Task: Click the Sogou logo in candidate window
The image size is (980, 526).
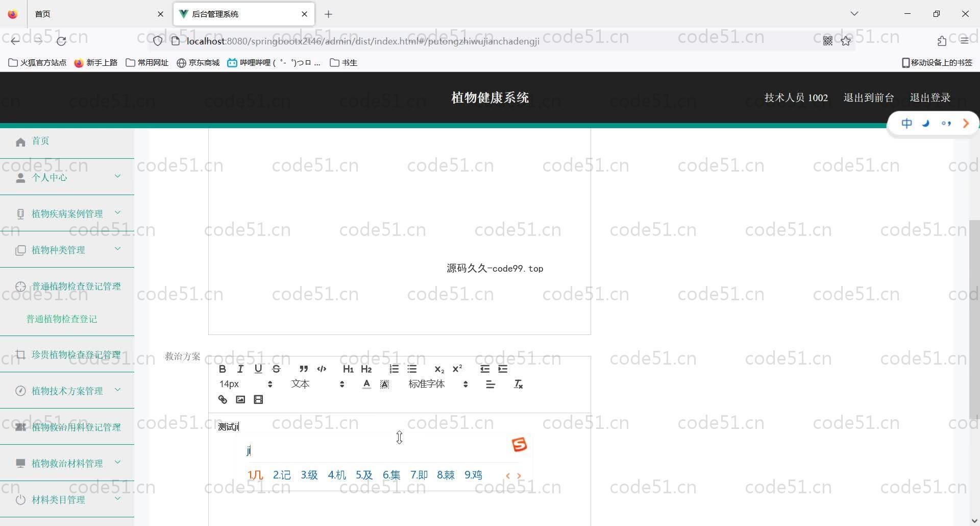Action: pyautogui.click(x=519, y=444)
